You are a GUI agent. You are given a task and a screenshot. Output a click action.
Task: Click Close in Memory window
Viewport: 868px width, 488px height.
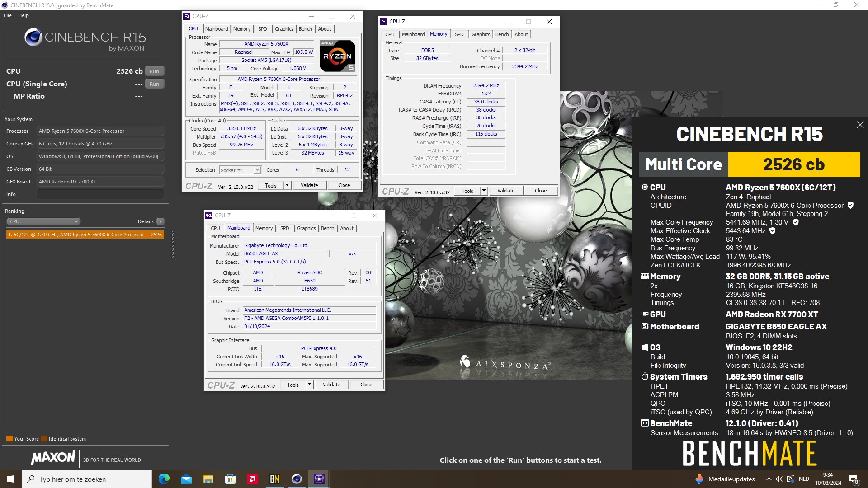point(541,191)
